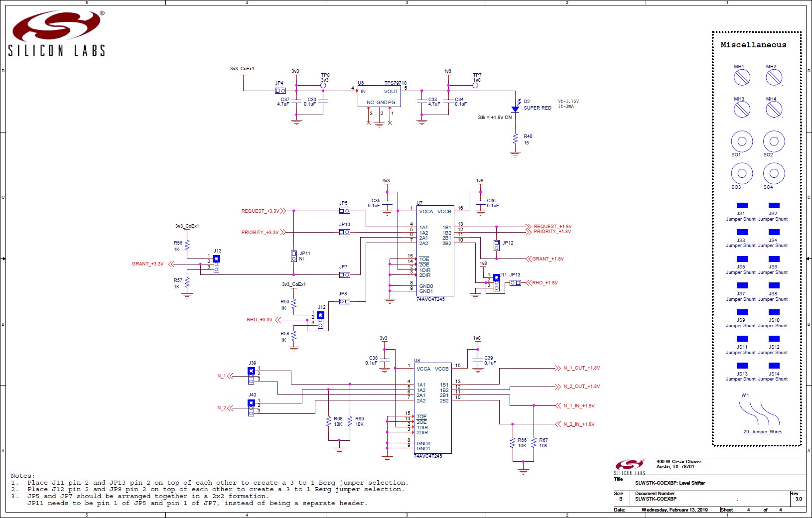This screenshot has width=812, height=518.
Task: Click the RHO_+1.8V net label
Action: coord(545,283)
